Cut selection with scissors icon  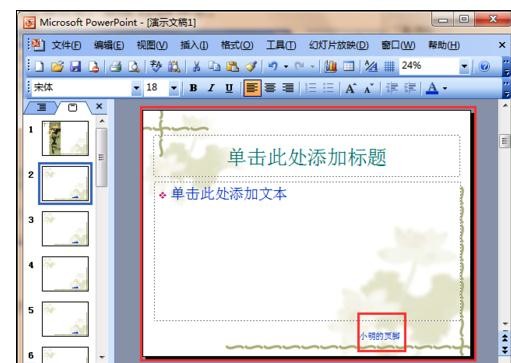(196, 67)
